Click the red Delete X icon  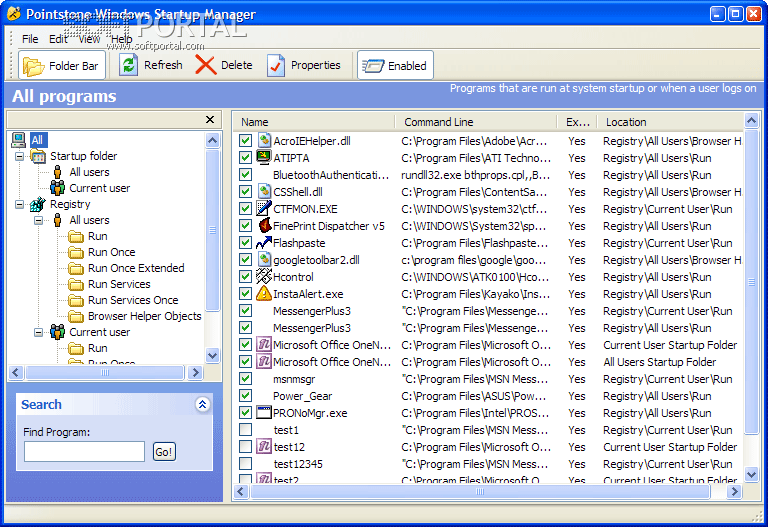[206, 65]
